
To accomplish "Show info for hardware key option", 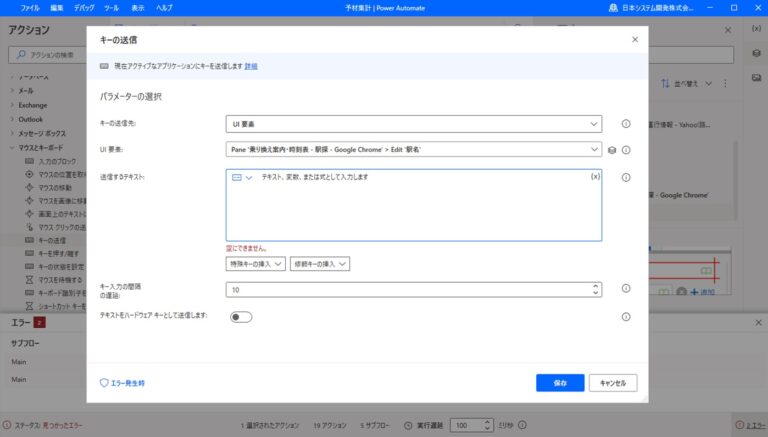I will point(626,317).
